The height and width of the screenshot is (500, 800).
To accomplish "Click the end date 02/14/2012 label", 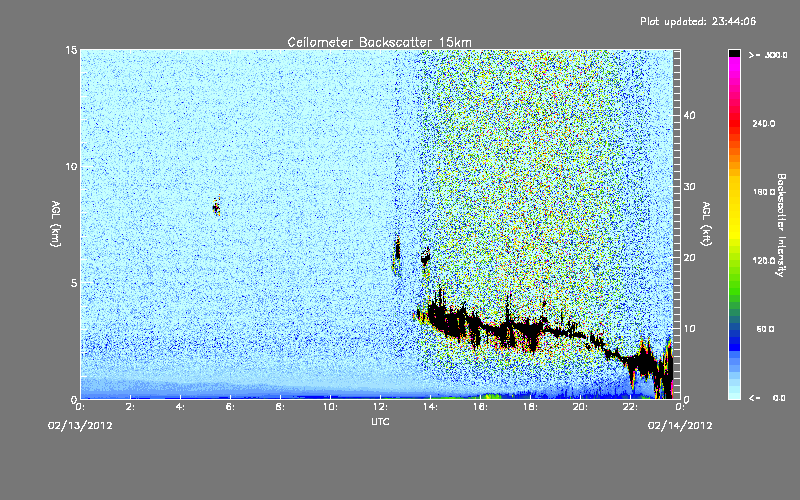I will click(680, 426).
